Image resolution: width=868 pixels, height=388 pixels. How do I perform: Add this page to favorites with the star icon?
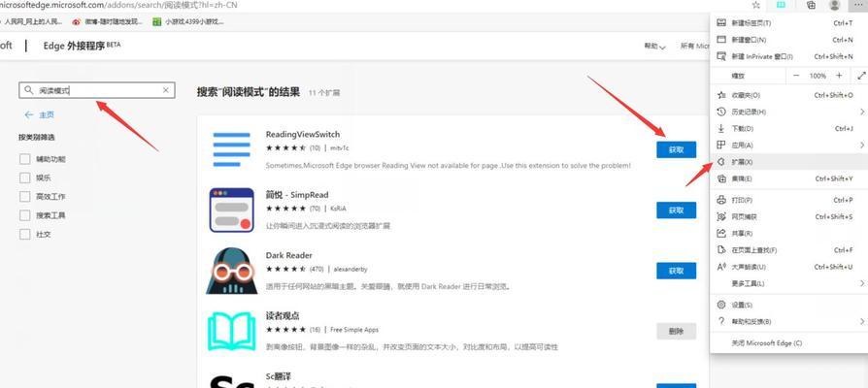click(756, 5)
